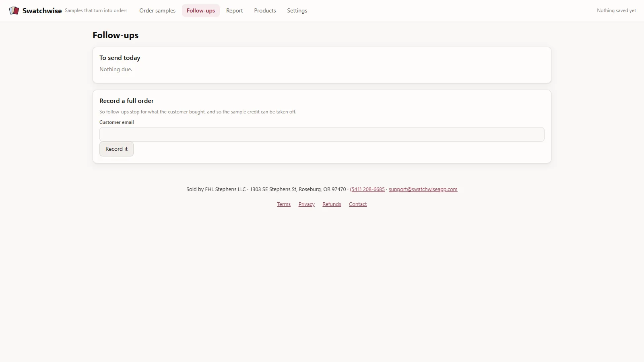View the Refunds policy link
Viewport: 644px width, 362px height.
pyautogui.click(x=332, y=204)
